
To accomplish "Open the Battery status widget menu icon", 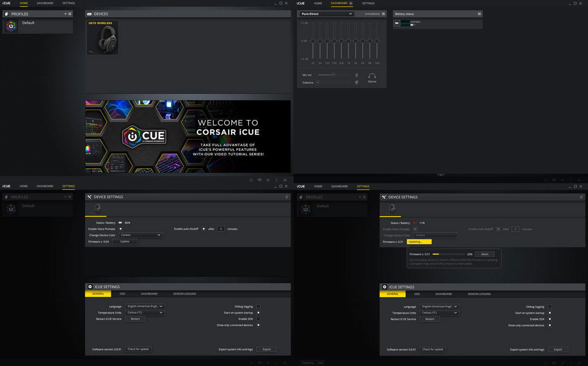I will (x=479, y=14).
